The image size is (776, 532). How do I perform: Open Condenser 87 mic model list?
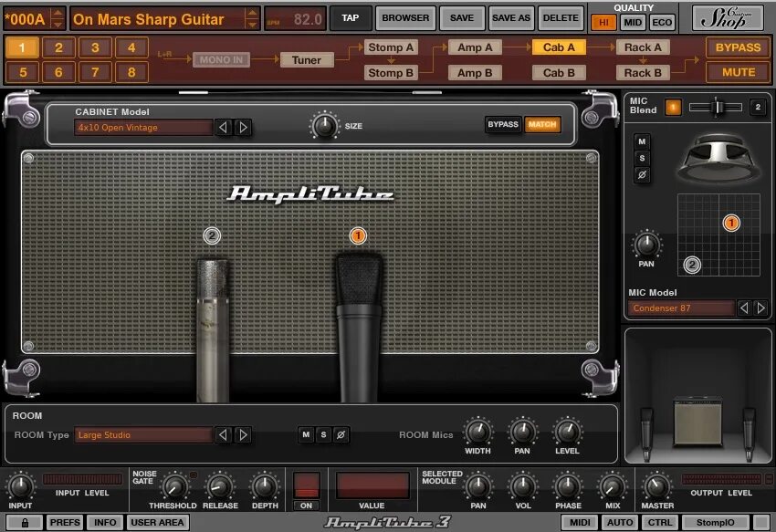681,308
